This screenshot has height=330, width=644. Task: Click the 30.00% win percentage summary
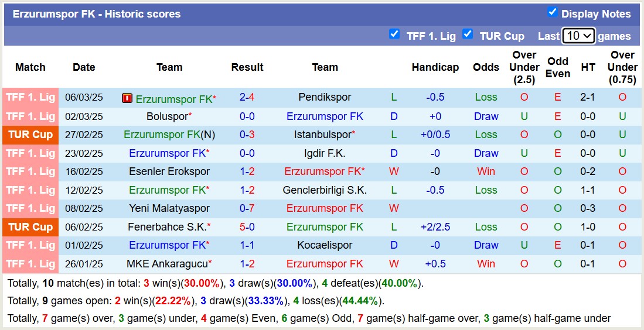pos(201,283)
